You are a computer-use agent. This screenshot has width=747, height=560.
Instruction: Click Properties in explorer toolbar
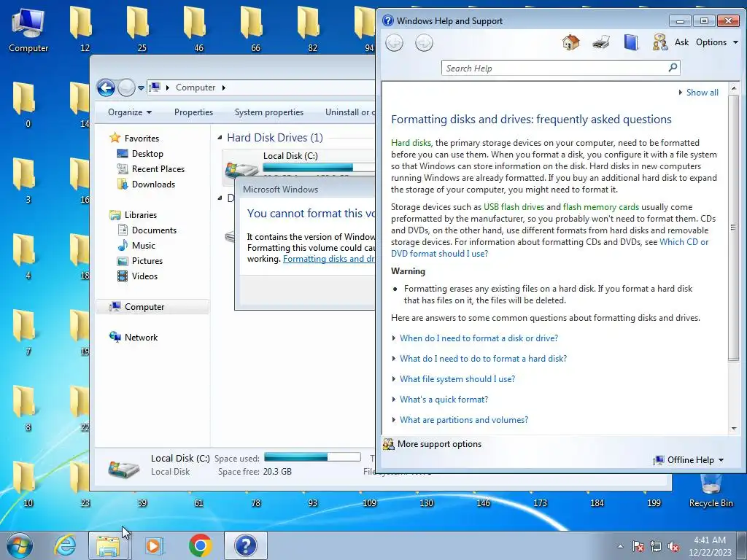193,112
